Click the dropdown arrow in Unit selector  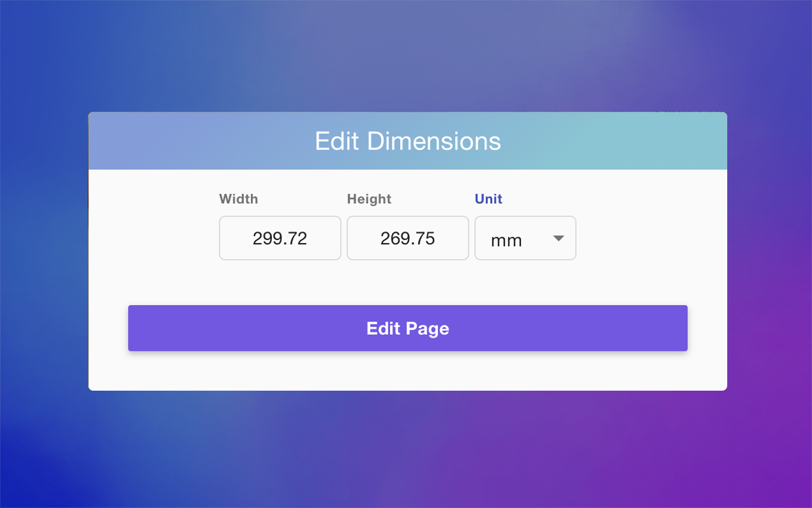[558, 238]
